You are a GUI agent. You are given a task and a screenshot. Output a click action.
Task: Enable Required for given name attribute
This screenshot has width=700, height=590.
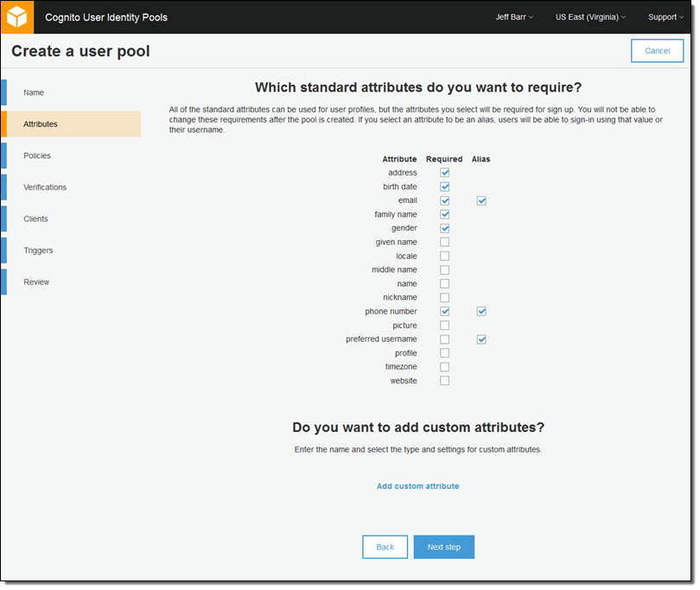pos(445,243)
